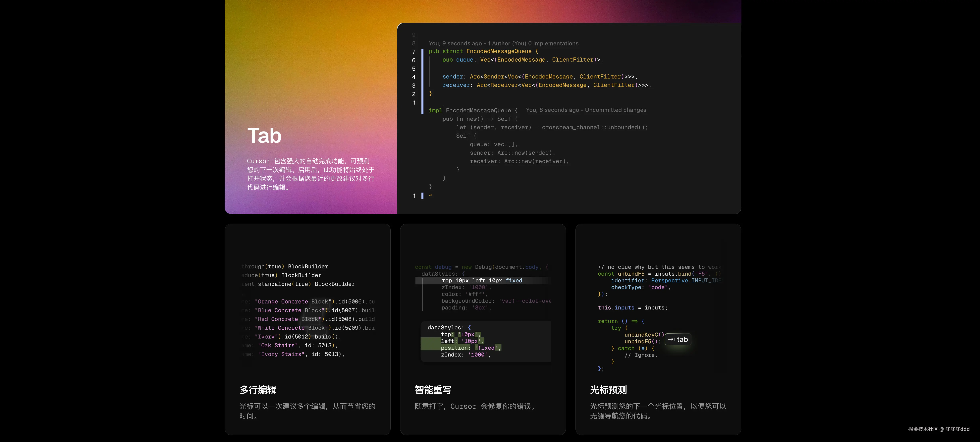Click the "through(true) BlockBuilder" code line

285,267
